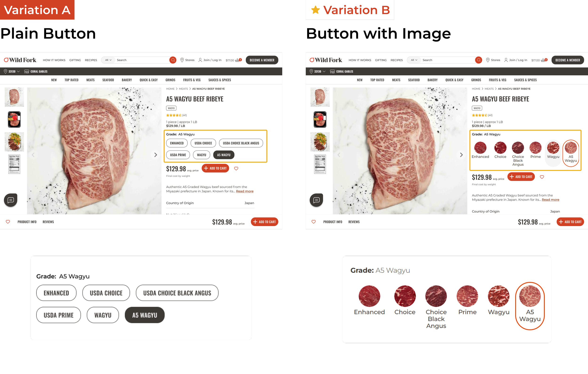This screenshot has width=588, height=374.
Task: Expand the 33130 zip code dropdown, Variation B
Action: (x=318, y=71)
